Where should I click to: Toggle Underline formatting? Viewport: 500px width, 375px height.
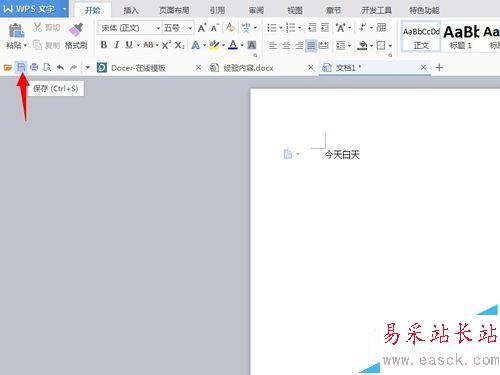[129, 45]
